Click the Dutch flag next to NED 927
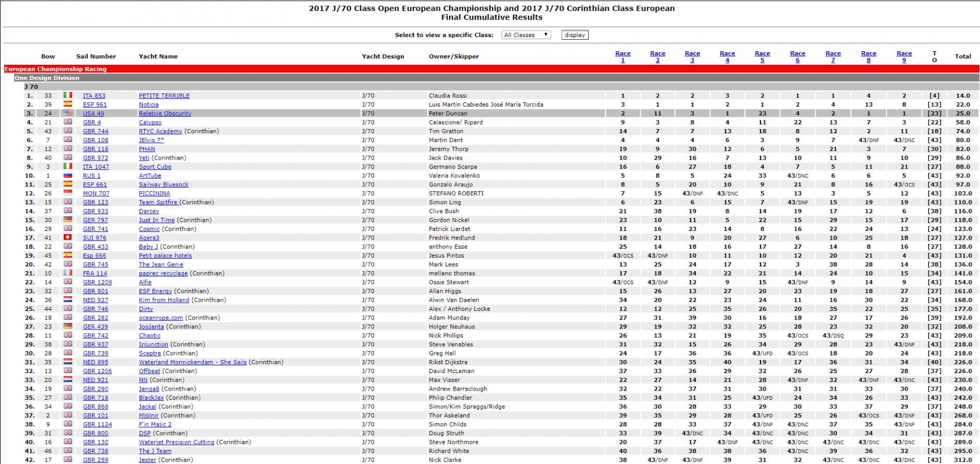 (68, 300)
